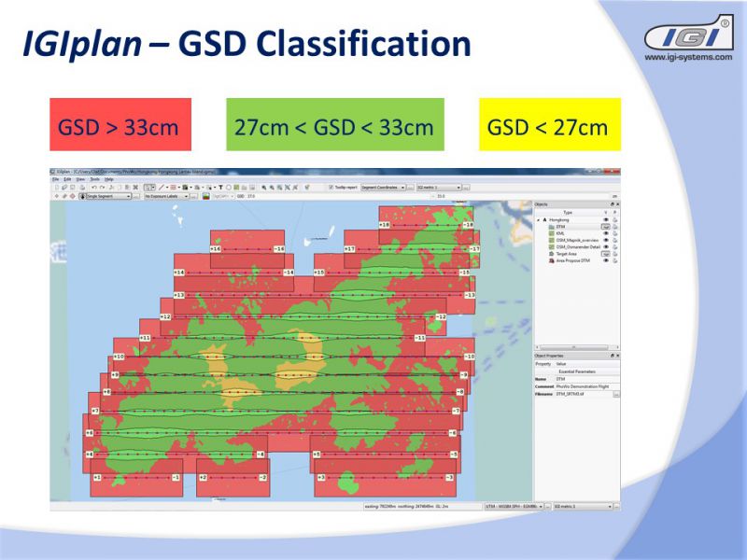Float the Objects panel
The height and width of the screenshot is (560, 747).
click(x=613, y=204)
